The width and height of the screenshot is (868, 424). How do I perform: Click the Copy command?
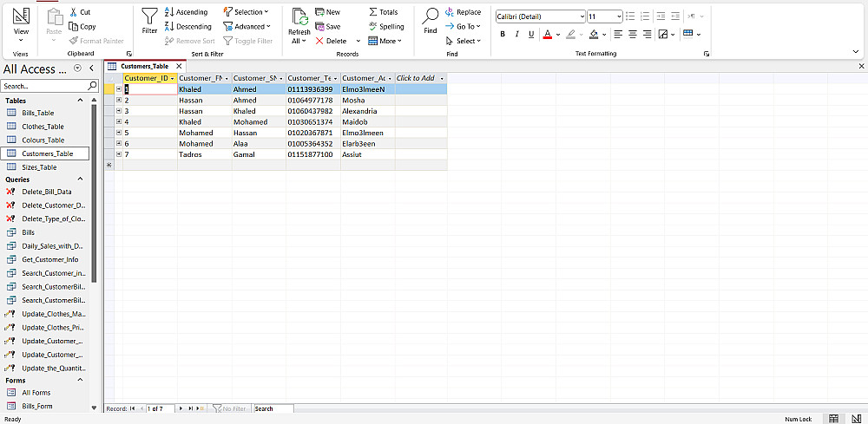click(x=82, y=26)
